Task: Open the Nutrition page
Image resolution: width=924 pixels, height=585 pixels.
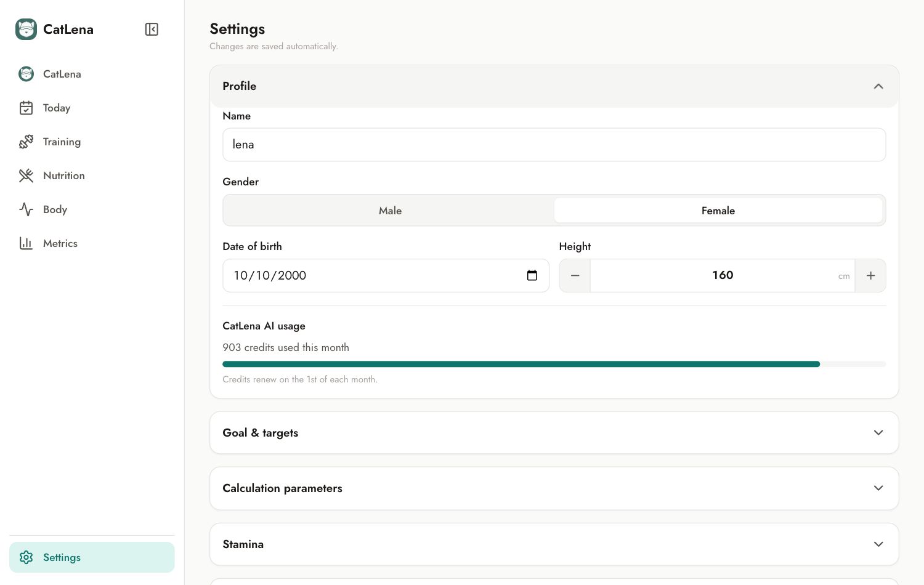Action: point(92,175)
